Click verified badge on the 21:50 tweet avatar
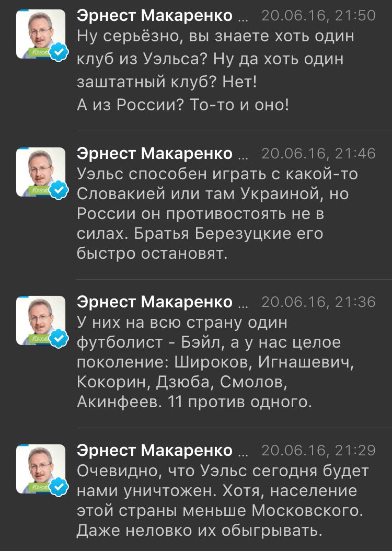 pyautogui.click(x=59, y=53)
